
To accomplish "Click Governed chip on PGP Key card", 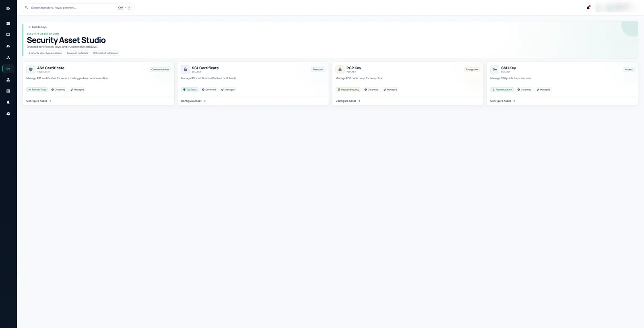I will tap(371, 90).
